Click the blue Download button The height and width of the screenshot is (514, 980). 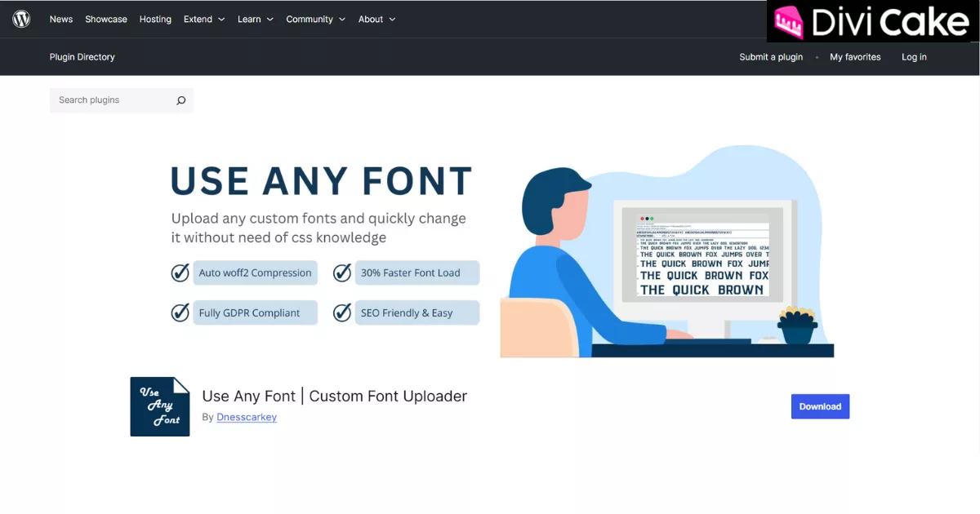point(820,406)
